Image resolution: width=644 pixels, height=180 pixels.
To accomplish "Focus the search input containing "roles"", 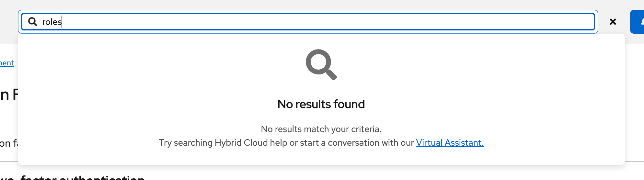I will (x=292, y=22).
